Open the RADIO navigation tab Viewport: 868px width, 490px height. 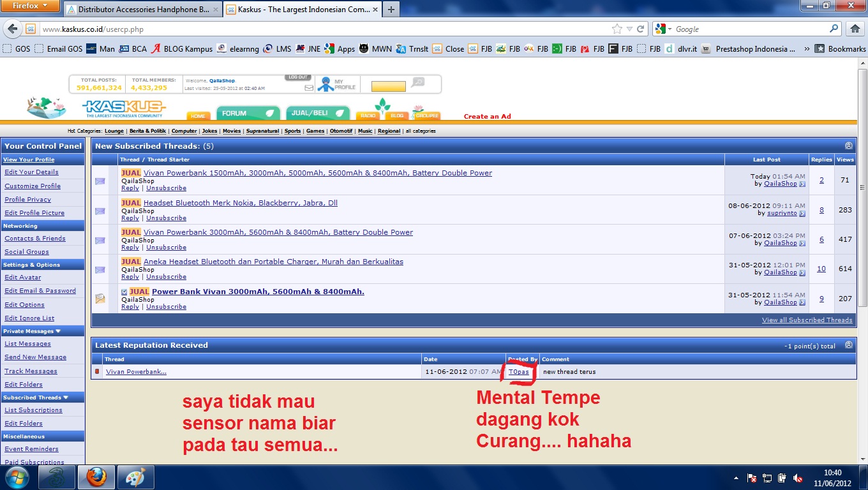click(368, 115)
